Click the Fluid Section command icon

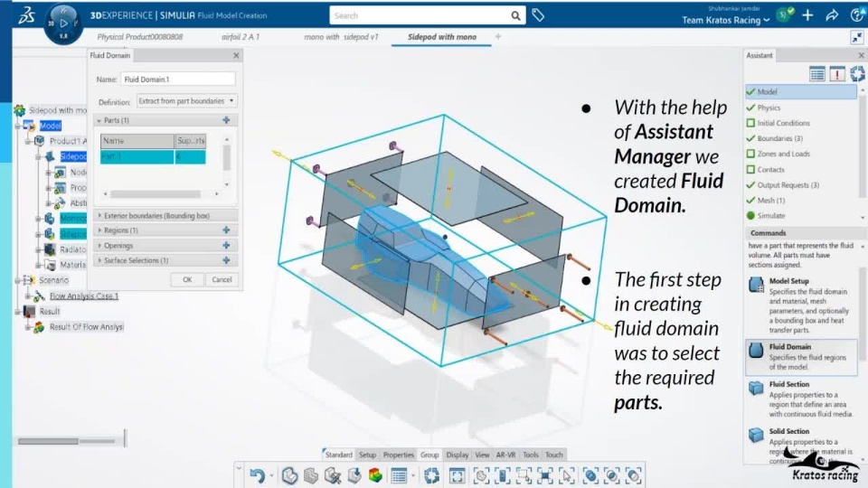click(756, 388)
